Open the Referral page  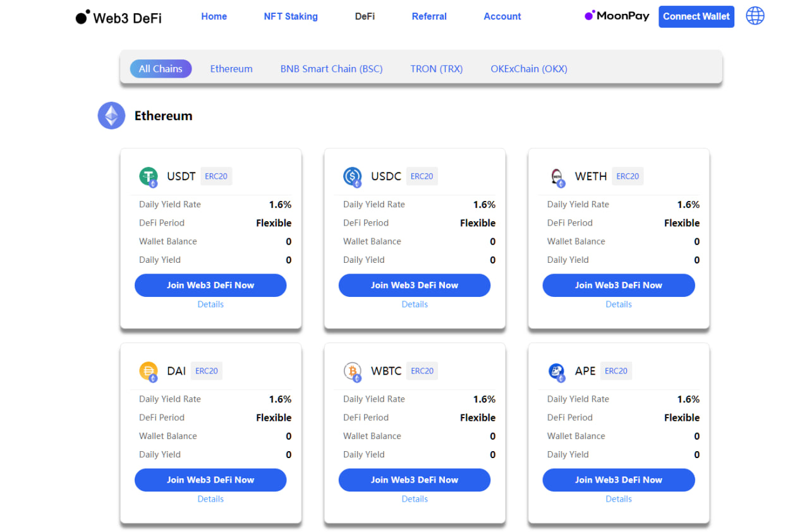[429, 16]
